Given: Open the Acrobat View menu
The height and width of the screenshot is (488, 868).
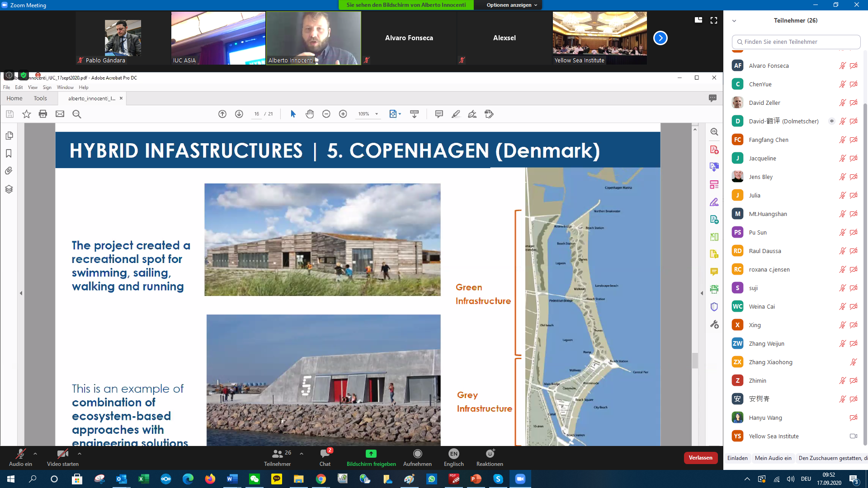Looking at the screenshot, I should tap(33, 87).
